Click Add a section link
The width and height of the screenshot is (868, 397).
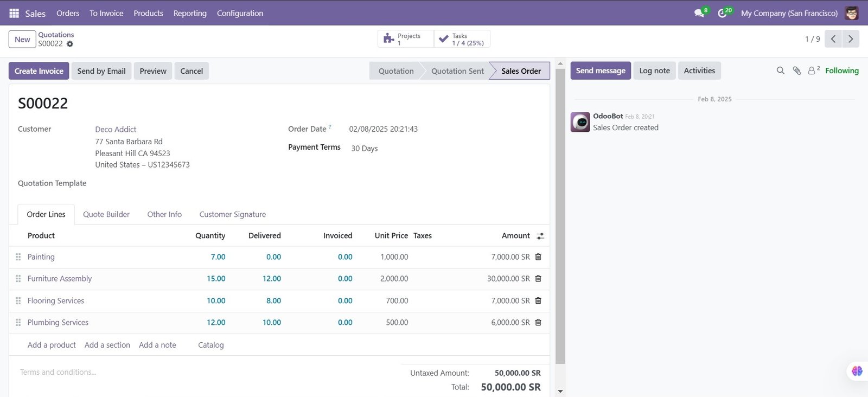point(107,345)
